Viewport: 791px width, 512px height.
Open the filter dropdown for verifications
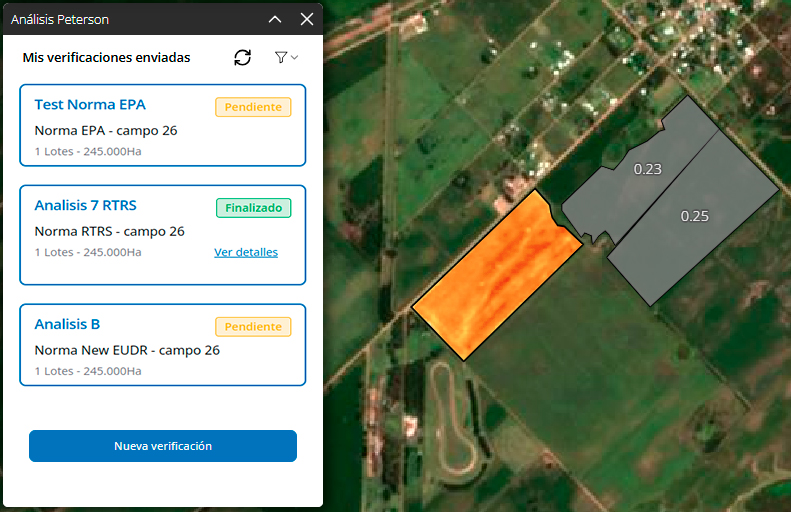point(286,58)
